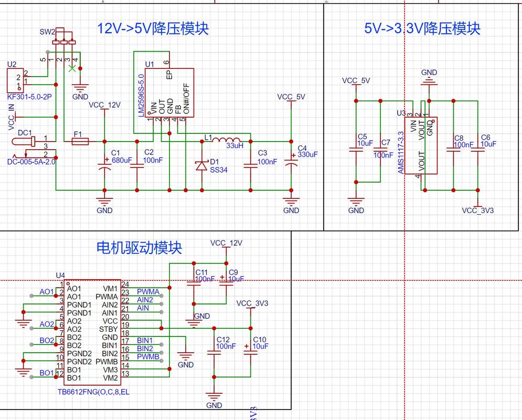Click the SS34 diode symbol D1
The width and height of the screenshot is (522, 420).
(202, 165)
